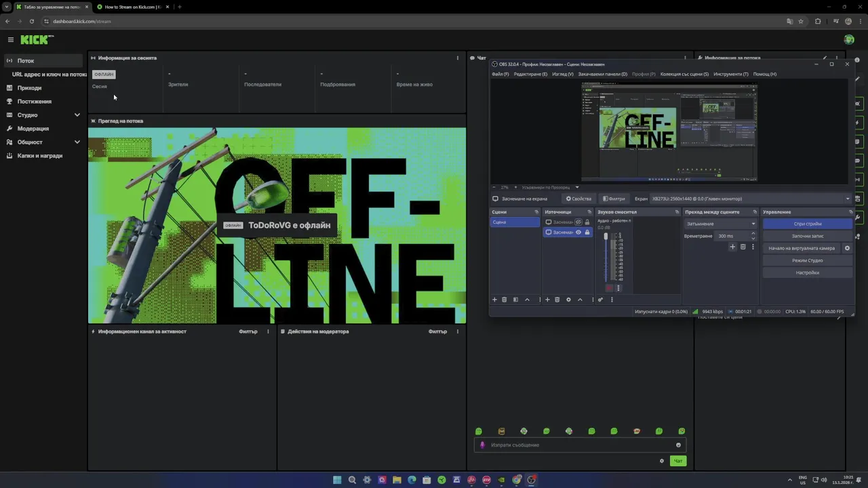The width and height of the screenshot is (868, 488).
Task: Click OBS Филтри button
Action: click(614, 199)
